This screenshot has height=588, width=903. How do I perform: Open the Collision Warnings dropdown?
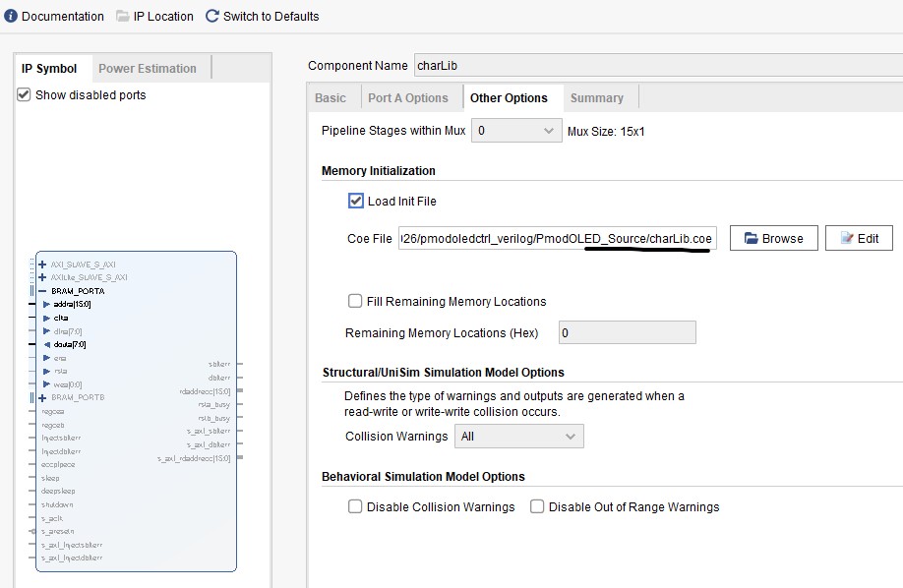click(x=518, y=436)
